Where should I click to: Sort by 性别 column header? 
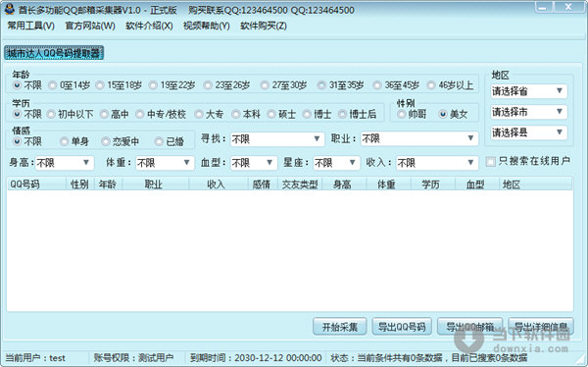pyautogui.click(x=80, y=184)
